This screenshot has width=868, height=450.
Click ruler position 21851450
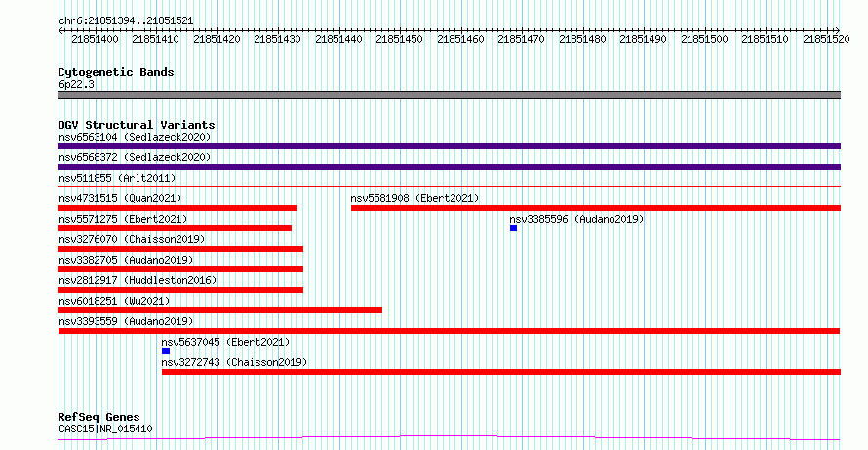[x=399, y=39]
